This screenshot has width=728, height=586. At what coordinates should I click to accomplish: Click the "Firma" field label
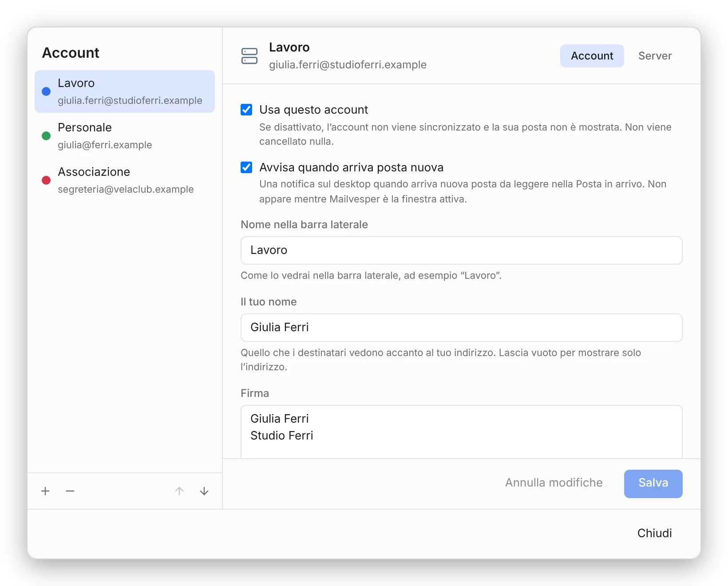click(255, 393)
